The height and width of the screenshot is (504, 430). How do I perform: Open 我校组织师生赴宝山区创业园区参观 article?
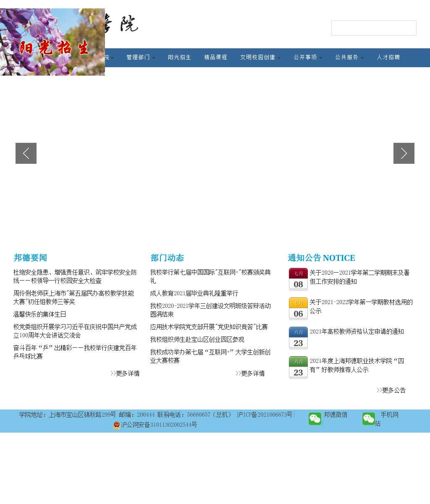click(x=197, y=340)
